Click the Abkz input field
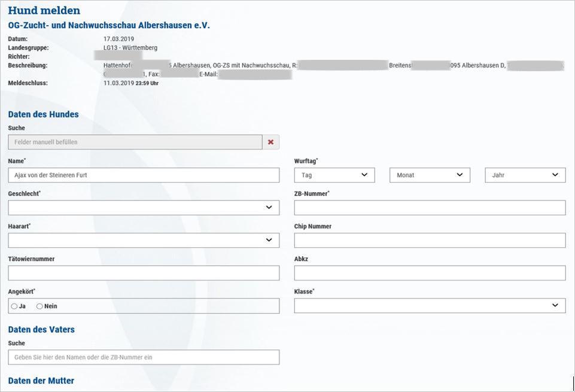This screenshot has height=392, width=575. click(430, 273)
